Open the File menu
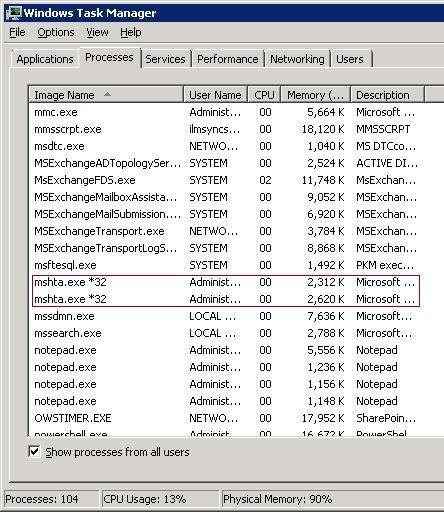Screen dimensions: 444x512 tap(17, 32)
